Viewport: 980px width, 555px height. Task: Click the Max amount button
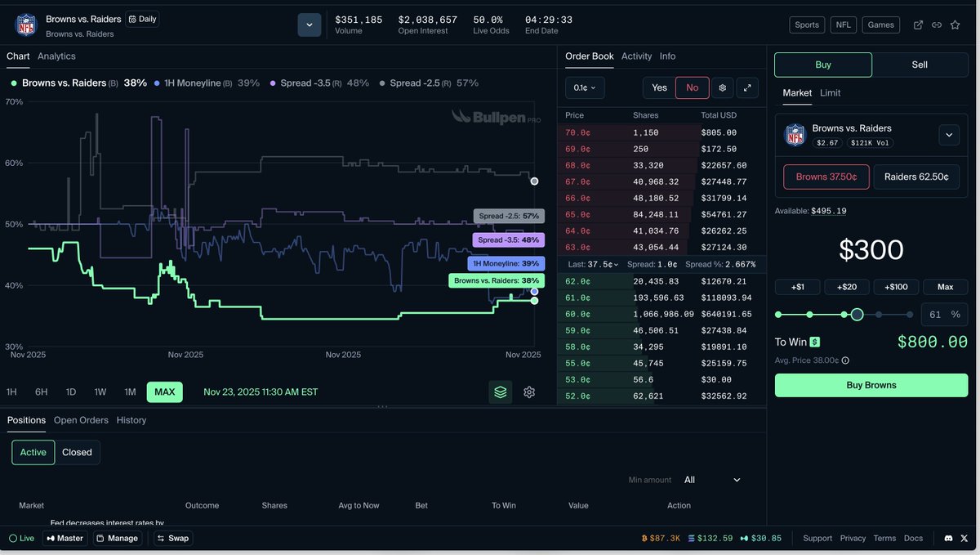pos(945,287)
